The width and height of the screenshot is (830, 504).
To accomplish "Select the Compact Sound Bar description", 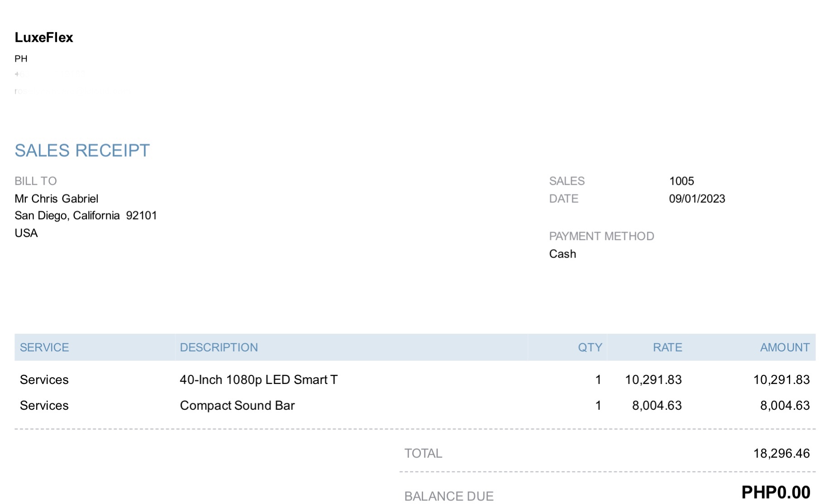I will pos(237,405).
